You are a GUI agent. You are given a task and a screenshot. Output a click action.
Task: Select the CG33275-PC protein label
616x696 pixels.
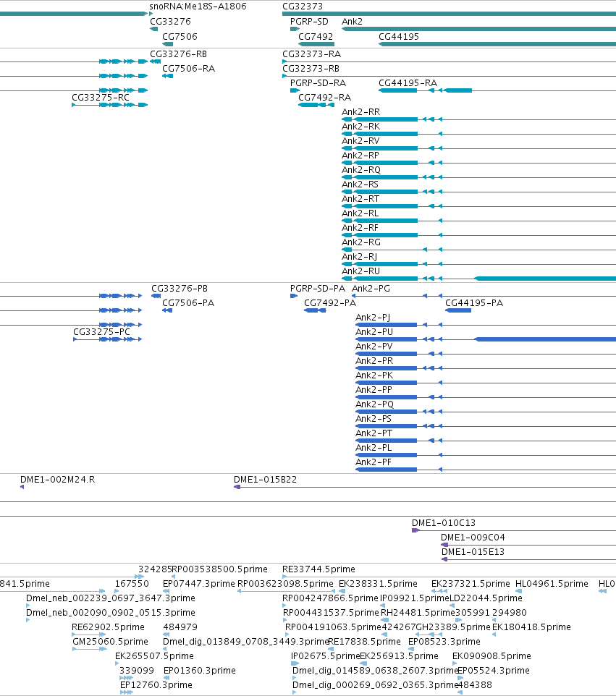click(x=102, y=332)
